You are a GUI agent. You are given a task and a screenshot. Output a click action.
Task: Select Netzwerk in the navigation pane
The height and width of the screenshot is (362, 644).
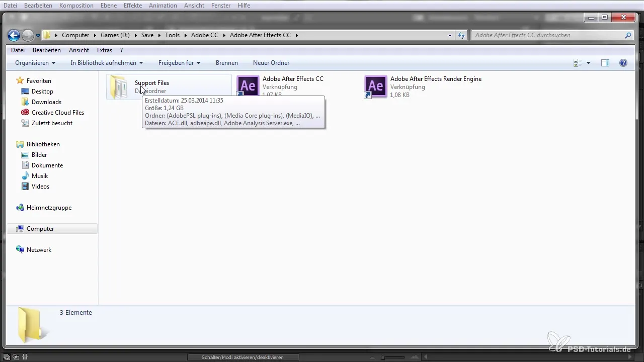click(39, 250)
